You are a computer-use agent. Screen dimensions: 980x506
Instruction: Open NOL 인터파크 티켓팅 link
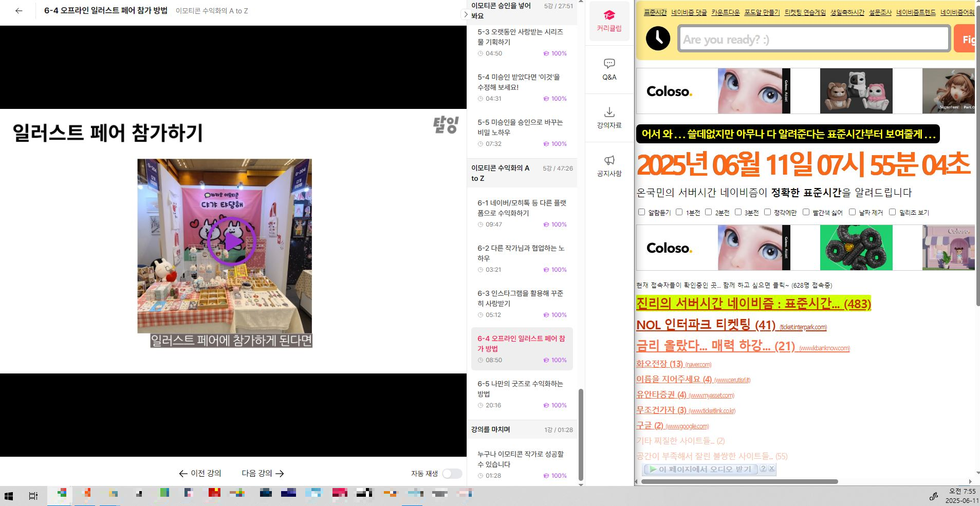tap(731, 325)
